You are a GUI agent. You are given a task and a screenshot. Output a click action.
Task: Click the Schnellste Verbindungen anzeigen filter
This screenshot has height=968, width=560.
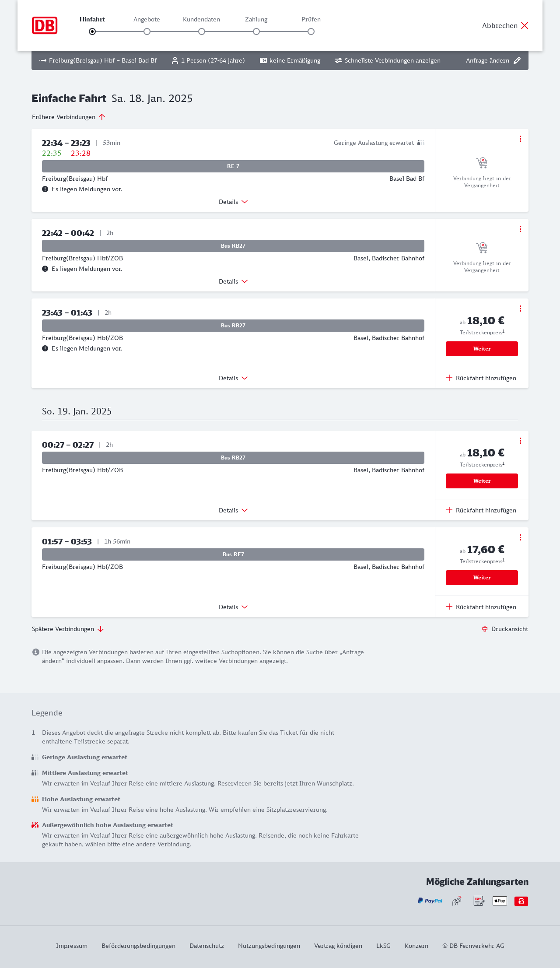coord(388,60)
